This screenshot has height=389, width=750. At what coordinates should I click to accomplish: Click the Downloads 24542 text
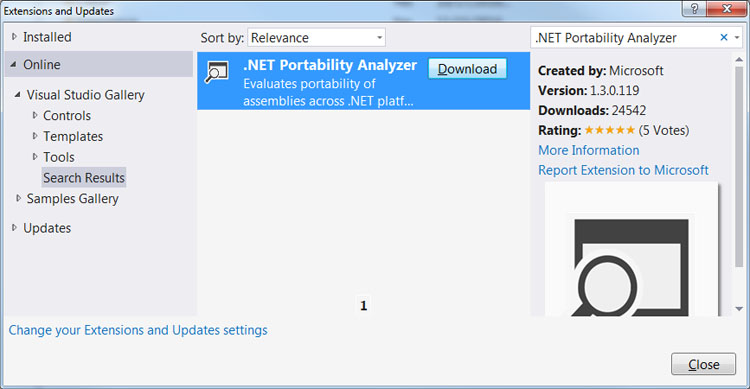click(x=592, y=111)
